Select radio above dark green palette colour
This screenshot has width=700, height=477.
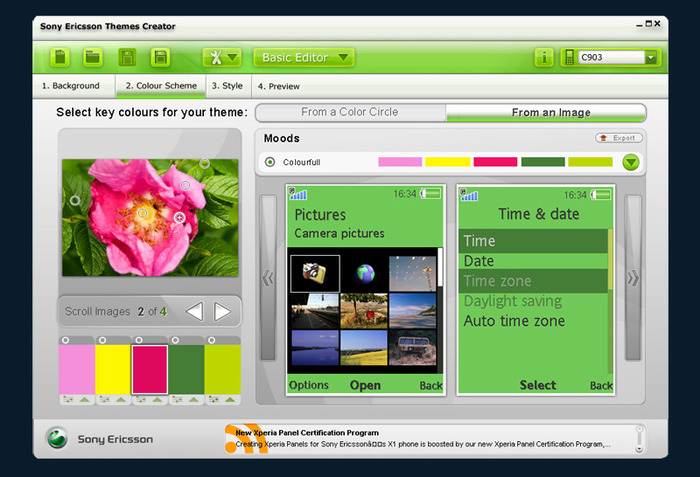click(x=175, y=340)
